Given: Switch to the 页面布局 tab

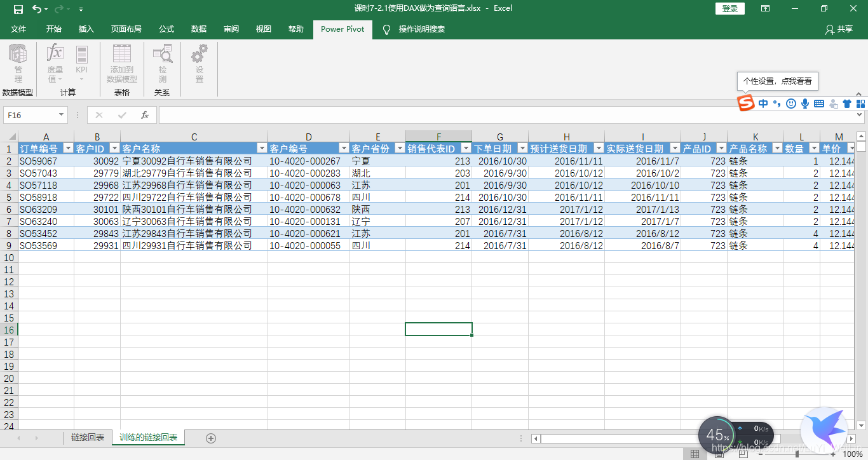Looking at the screenshot, I should pos(126,29).
